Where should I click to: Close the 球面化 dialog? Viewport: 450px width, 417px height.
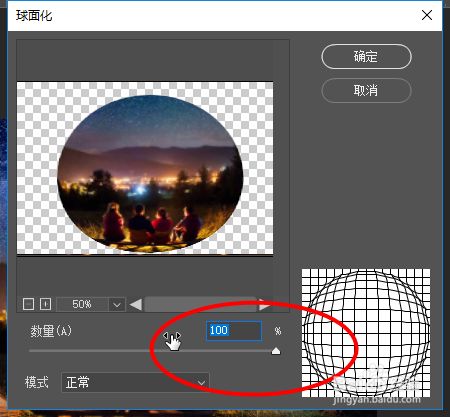point(427,15)
